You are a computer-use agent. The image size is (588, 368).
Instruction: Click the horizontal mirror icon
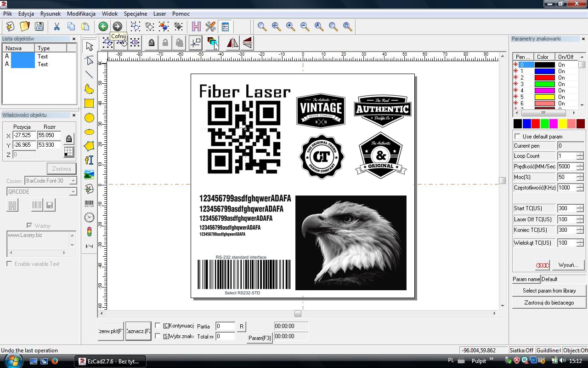pyautogui.click(x=232, y=43)
